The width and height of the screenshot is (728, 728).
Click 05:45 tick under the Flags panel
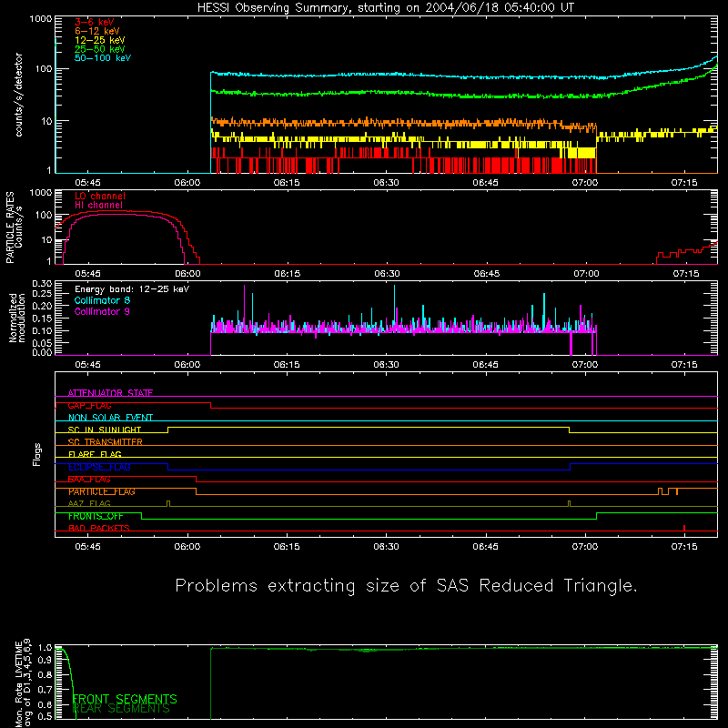pyautogui.click(x=87, y=547)
